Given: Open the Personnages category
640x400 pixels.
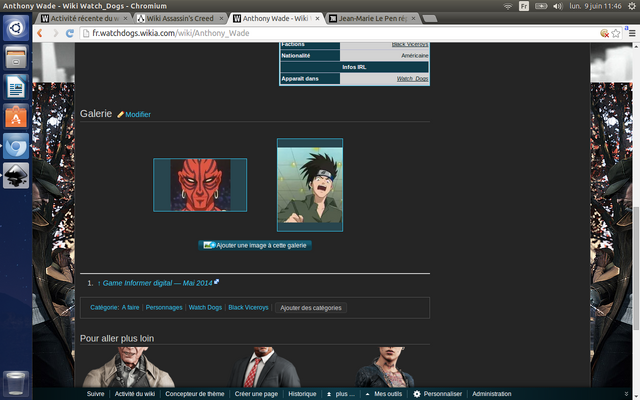Looking at the screenshot, I should coord(164,307).
